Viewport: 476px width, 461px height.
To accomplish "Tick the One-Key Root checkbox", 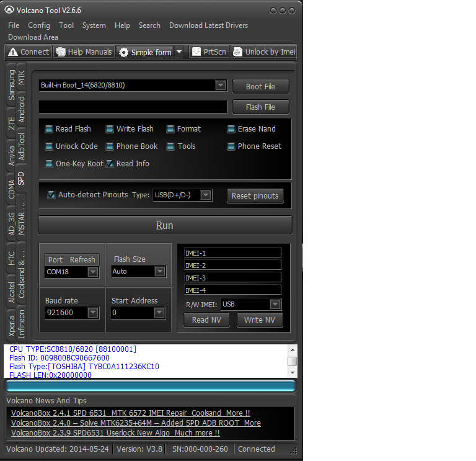I will pos(49,164).
